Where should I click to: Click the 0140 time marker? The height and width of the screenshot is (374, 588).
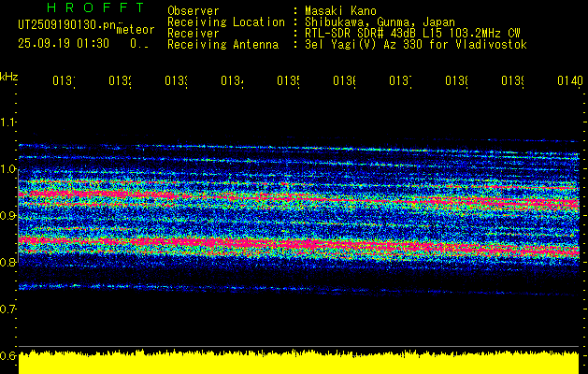569,81
